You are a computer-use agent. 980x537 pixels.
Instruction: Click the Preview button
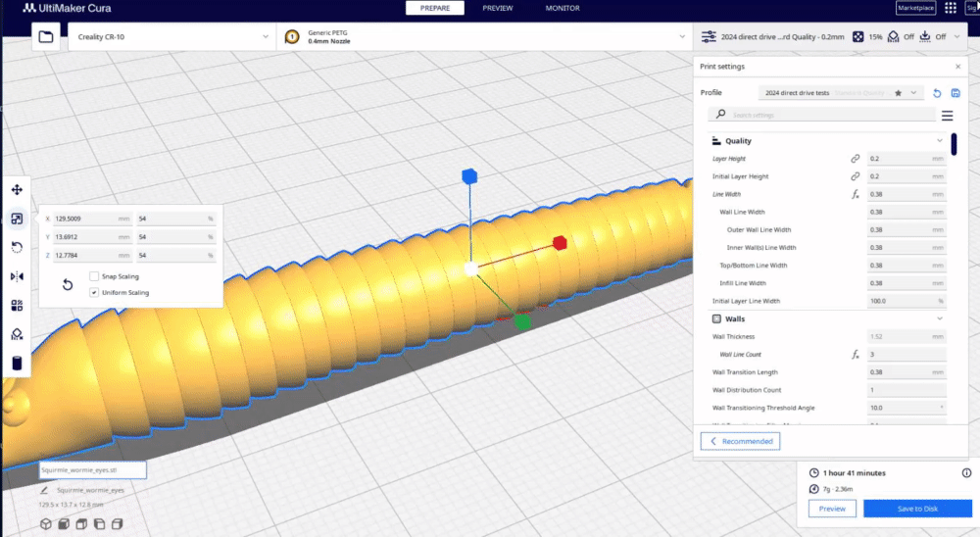[832, 509]
